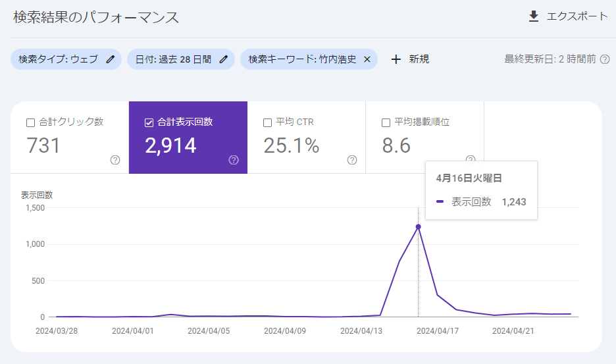The width and height of the screenshot is (616, 364).
Task: Open help icon on average CTR card
Action: click(352, 160)
